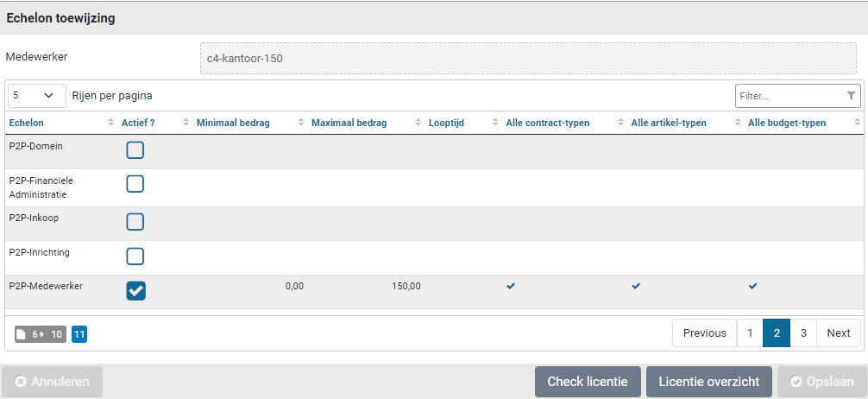Tick the P2P-Financiele Administratie checkbox
The height and width of the screenshot is (399, 868).
(135, 184)
